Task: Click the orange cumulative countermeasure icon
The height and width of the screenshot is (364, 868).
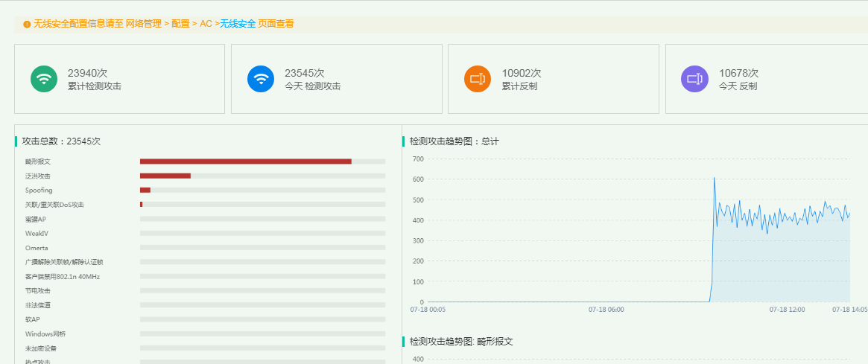Action: tap(478, 79)
